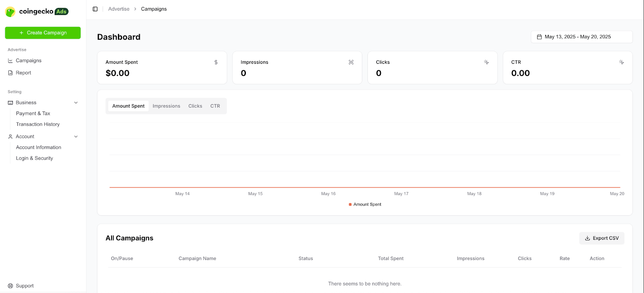This screenshot has width=644, height=293.
Task: Collapse the Account section chevron
Action: tap(76, 137)
